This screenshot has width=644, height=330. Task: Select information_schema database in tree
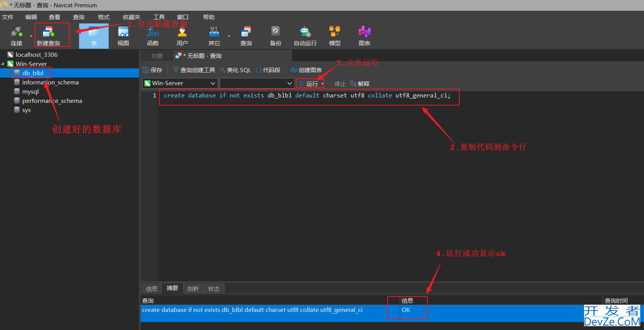(50, 82)
